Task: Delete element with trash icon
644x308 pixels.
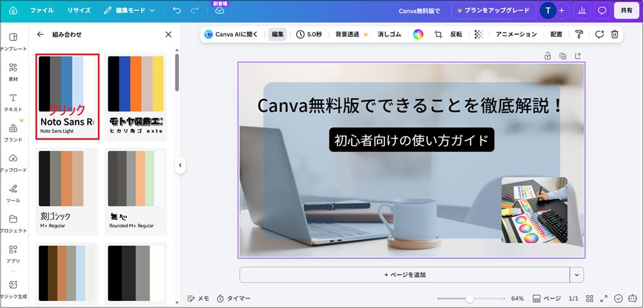Action: click(x=614, y=35)
